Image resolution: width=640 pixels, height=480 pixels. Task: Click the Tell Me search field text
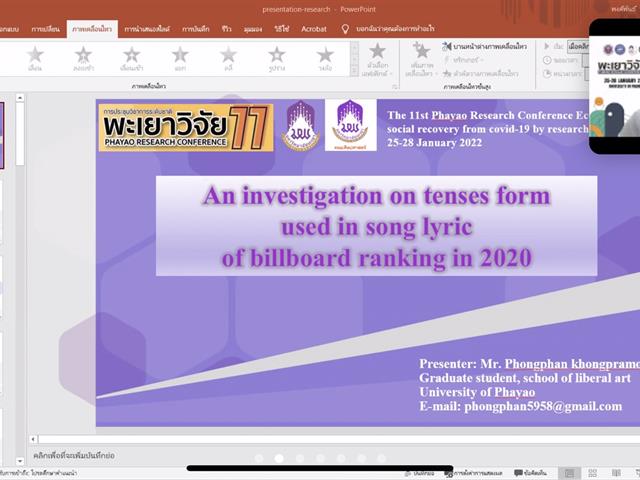pos(395,29)
